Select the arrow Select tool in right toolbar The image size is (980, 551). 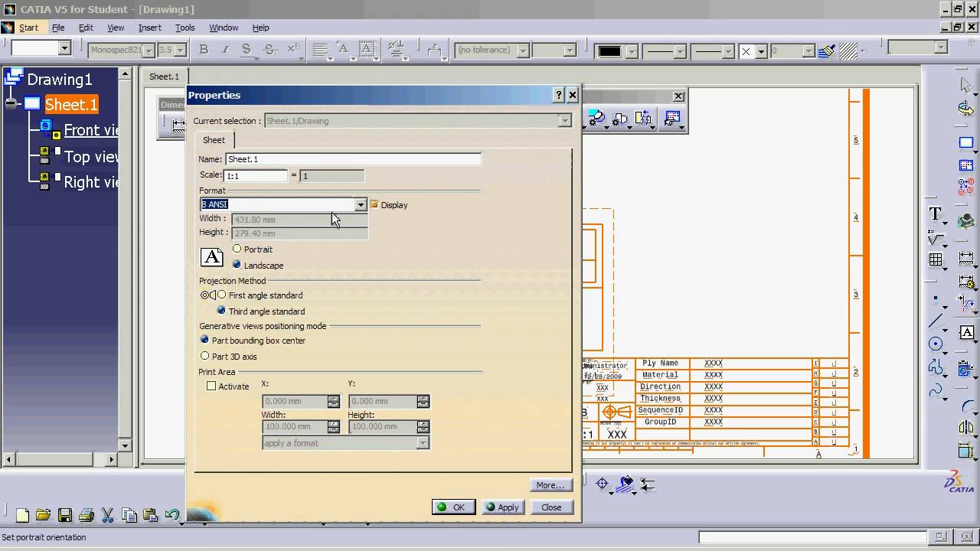point(966,84)
